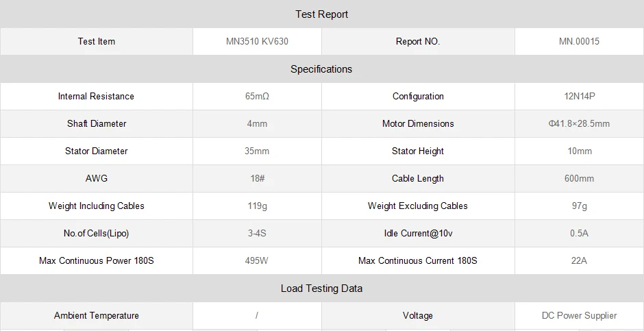Click the 65mΩ resistance value
The height and width of the screenshot is (331, 644).
(x=257, y=97)
